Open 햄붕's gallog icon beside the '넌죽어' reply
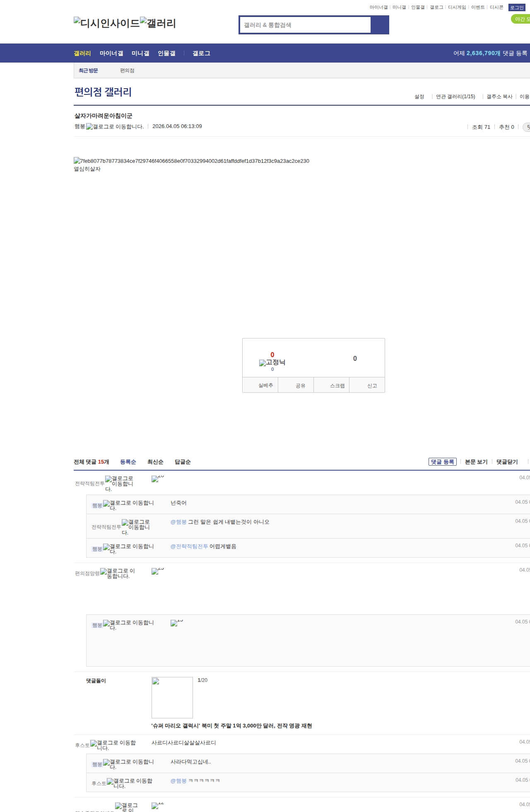530x812 pixels. click(x=128, y=505)
